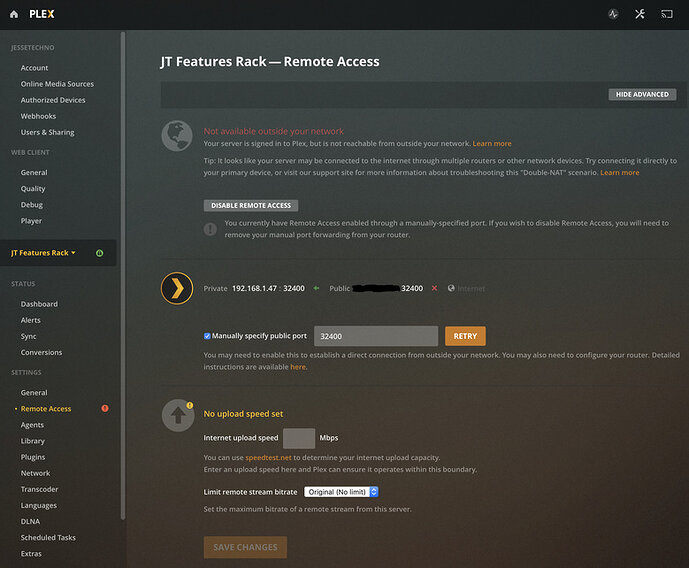This screenshot has width=689, height=568.
Task: Click Disable Remote Access button
Action: (x=251, y=206)
